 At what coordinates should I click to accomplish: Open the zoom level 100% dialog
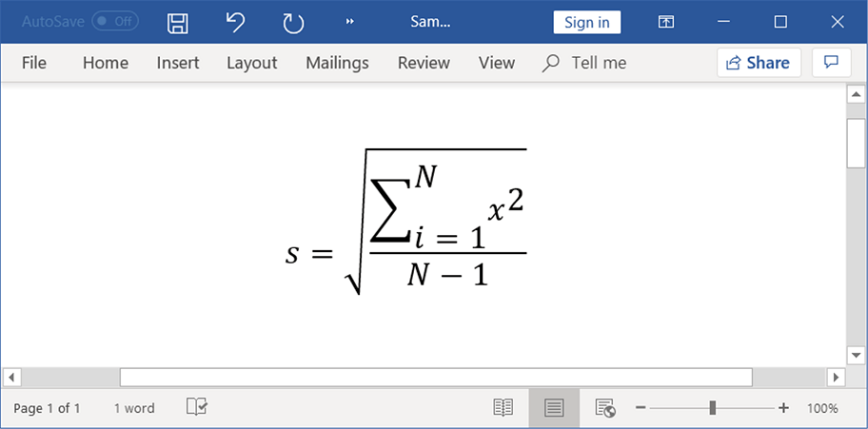(x=822, y=408)
